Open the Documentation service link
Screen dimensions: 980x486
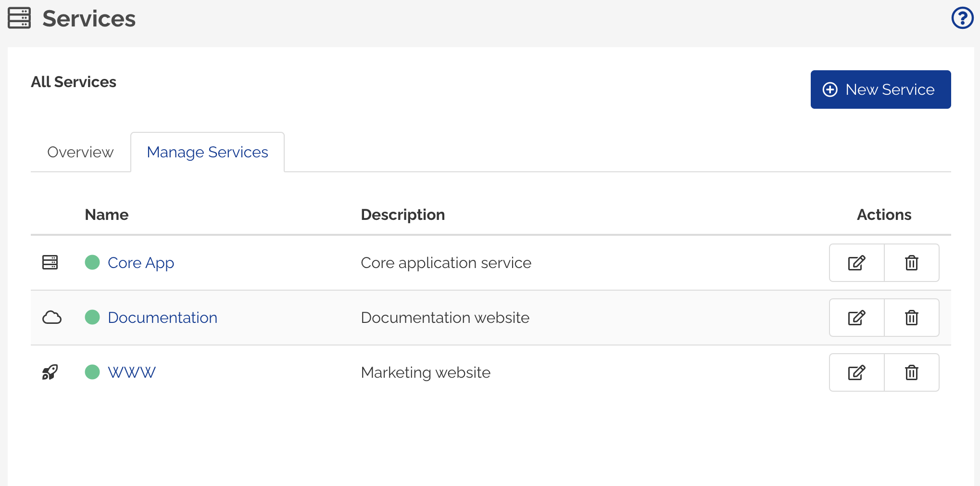(163, 317)
